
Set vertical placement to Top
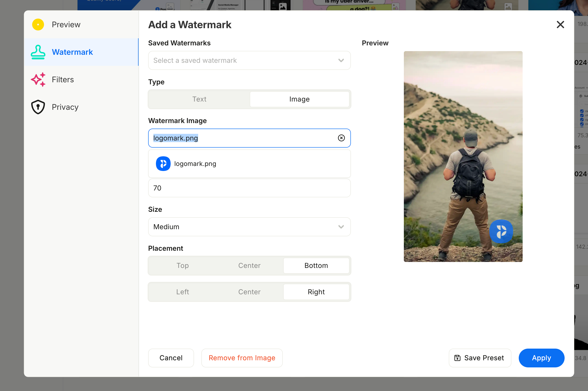pyautogui.click(x=182, y=265)
